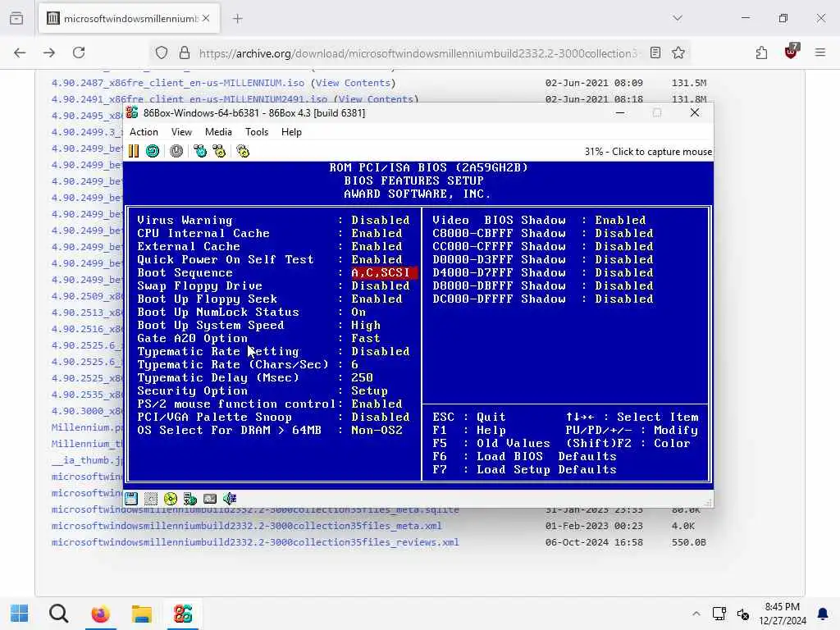
Task: Click the green hard reset icon
Action: coord(153,151)
